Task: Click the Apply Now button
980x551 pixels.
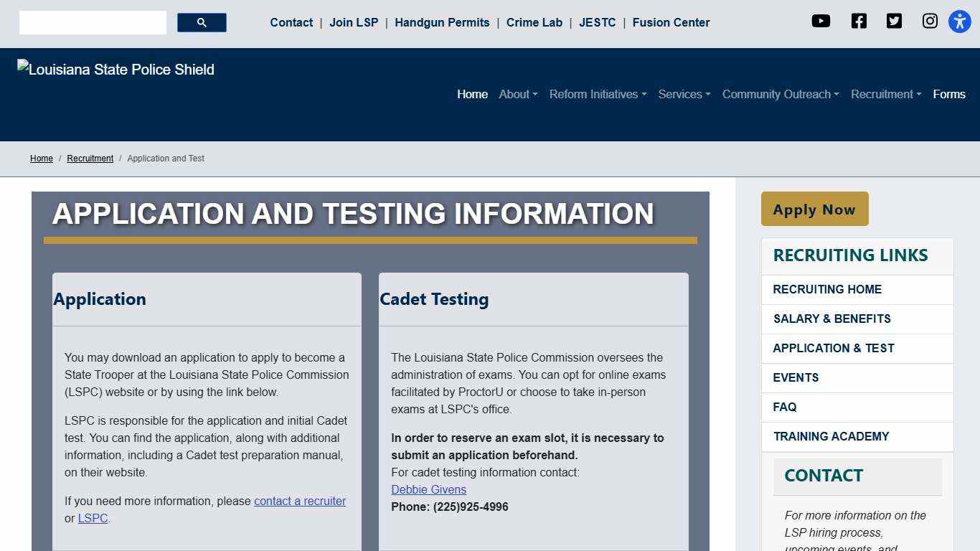Action: [x=814, y=209]
